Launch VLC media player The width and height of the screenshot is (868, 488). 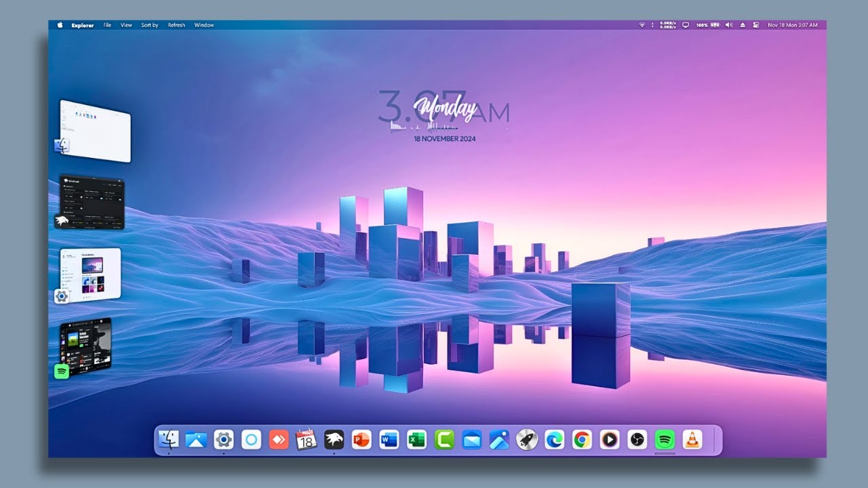[x=691, y=440]
